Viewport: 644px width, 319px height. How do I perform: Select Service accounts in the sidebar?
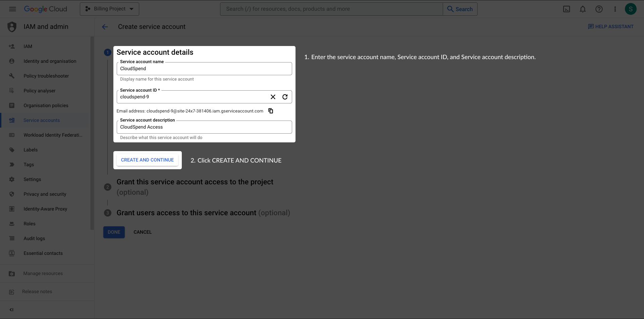pyautogui.click(x=42, y=120)
